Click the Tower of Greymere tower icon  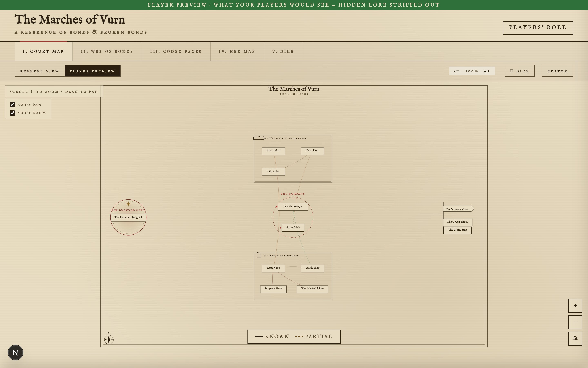click(x=259, y=255)
